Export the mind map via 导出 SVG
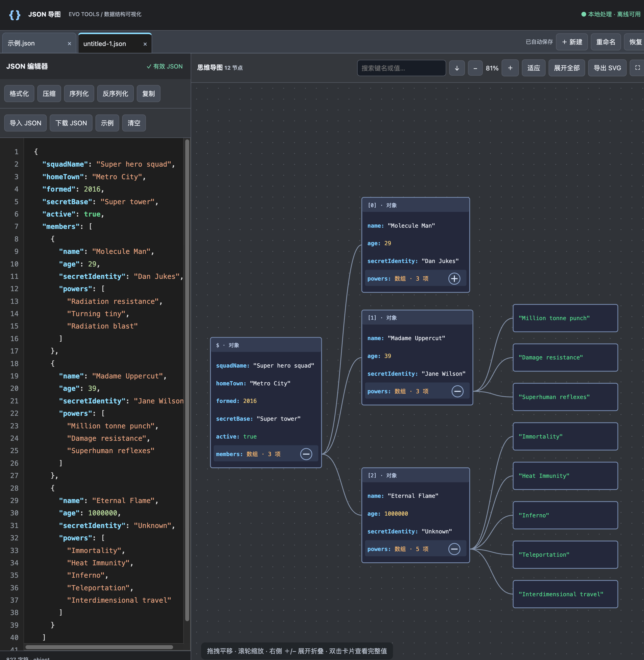The image size is (644, 660). (x=607, y=68)
